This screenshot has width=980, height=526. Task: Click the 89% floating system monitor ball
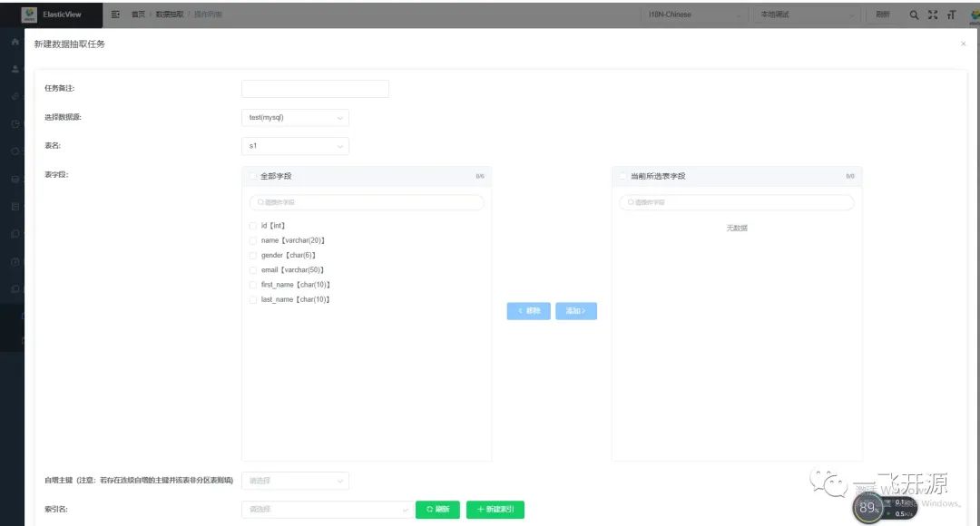tap(868, 507)
